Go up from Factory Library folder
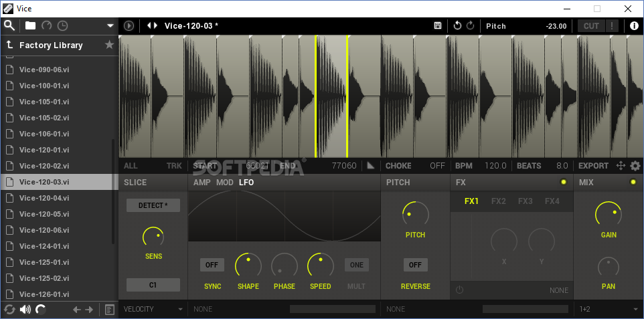This screenshot has width=644, height=319. pos(9,45)
